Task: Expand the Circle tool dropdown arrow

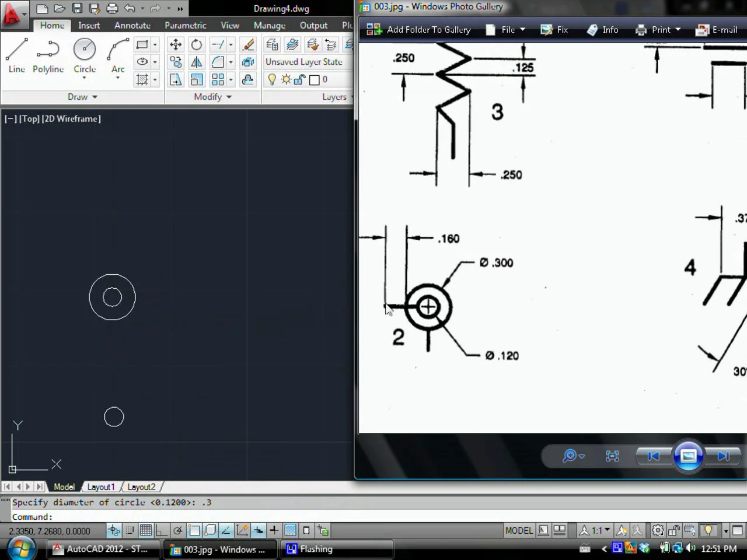Action: coord(85,78)
